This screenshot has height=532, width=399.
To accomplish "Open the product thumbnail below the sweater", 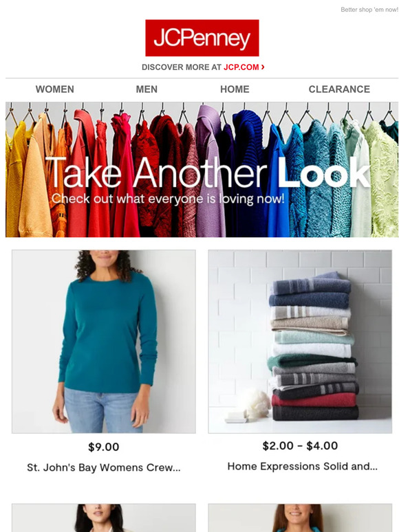I will click(104, 518).
